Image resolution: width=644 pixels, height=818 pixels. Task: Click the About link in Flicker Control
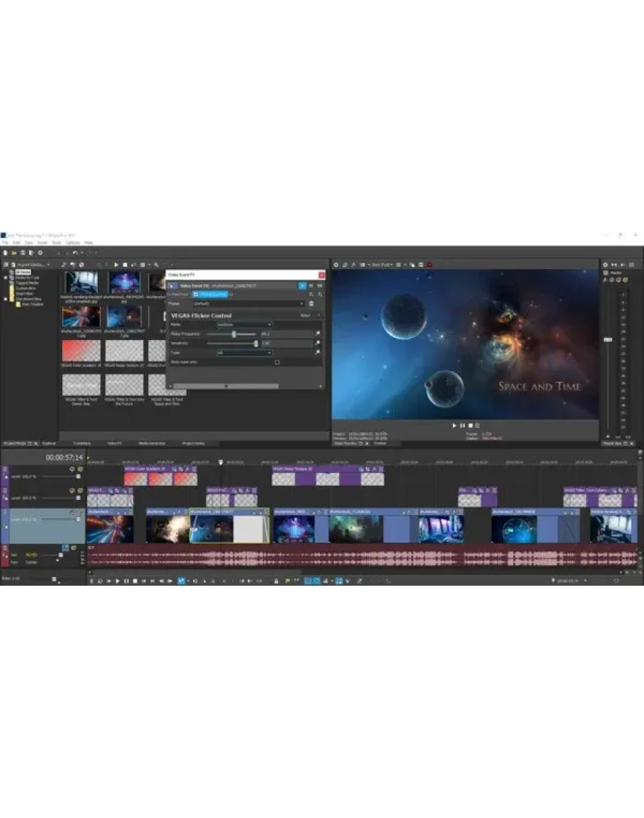305,315
